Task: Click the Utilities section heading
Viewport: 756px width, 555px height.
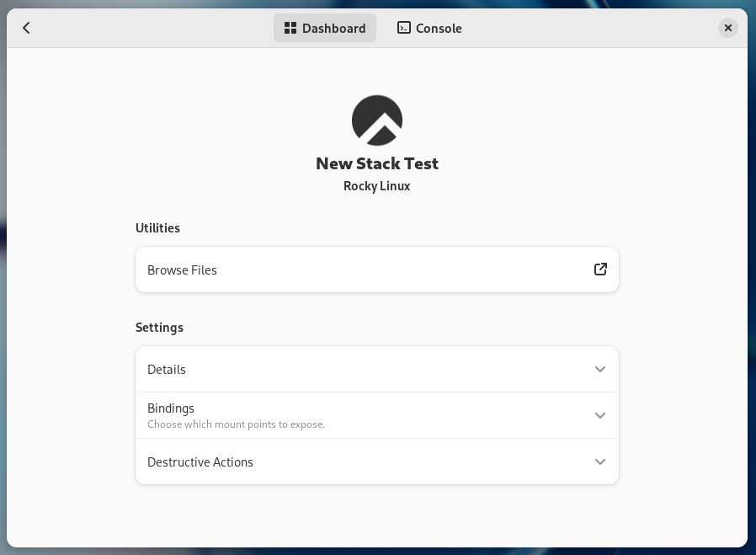Action: tap(157, 228)
